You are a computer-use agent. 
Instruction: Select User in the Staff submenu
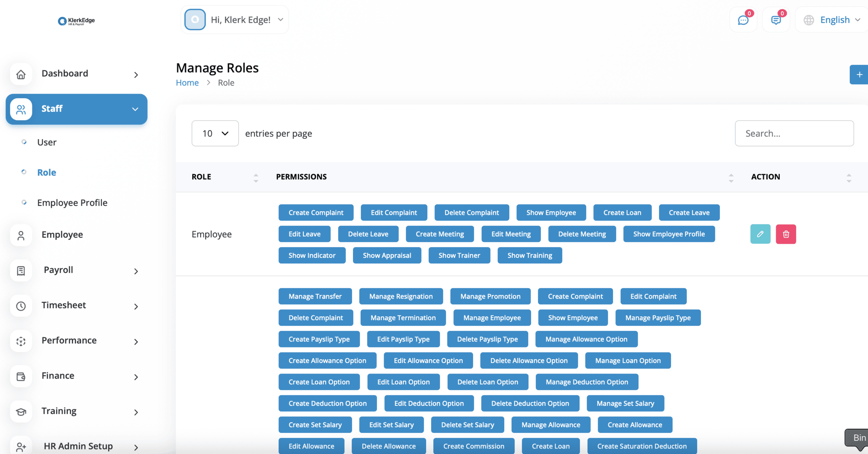(47, 142)
